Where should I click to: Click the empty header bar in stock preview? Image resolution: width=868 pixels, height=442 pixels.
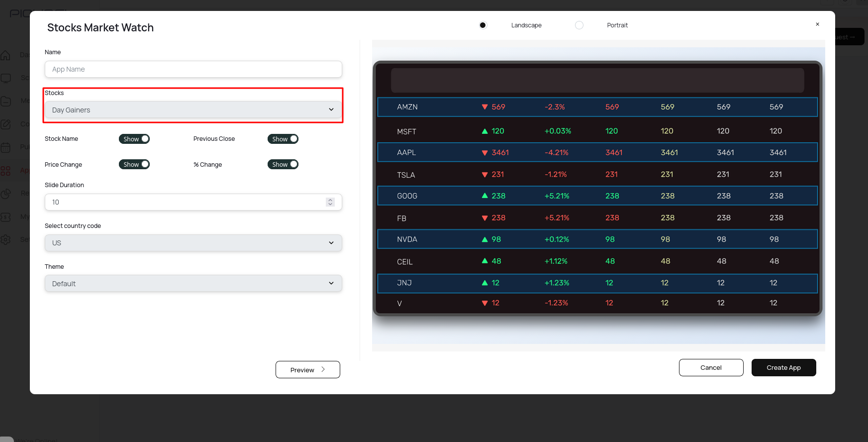click(x=597, y=80)
